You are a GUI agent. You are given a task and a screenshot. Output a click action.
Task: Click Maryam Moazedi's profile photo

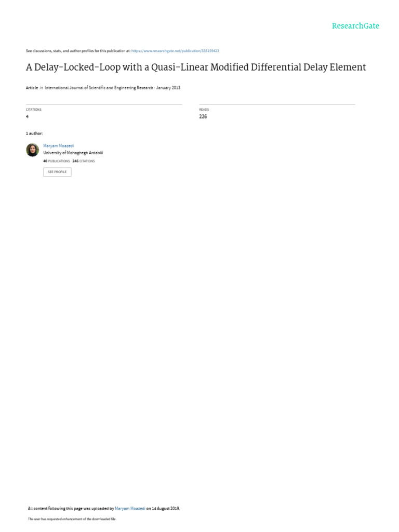coord(33,150)
